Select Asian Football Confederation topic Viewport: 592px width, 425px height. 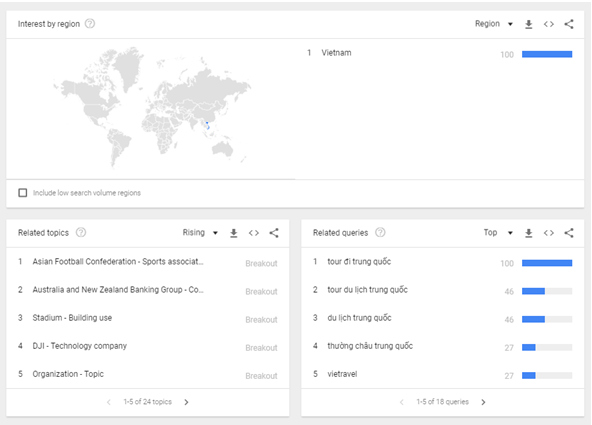[118, 262]
